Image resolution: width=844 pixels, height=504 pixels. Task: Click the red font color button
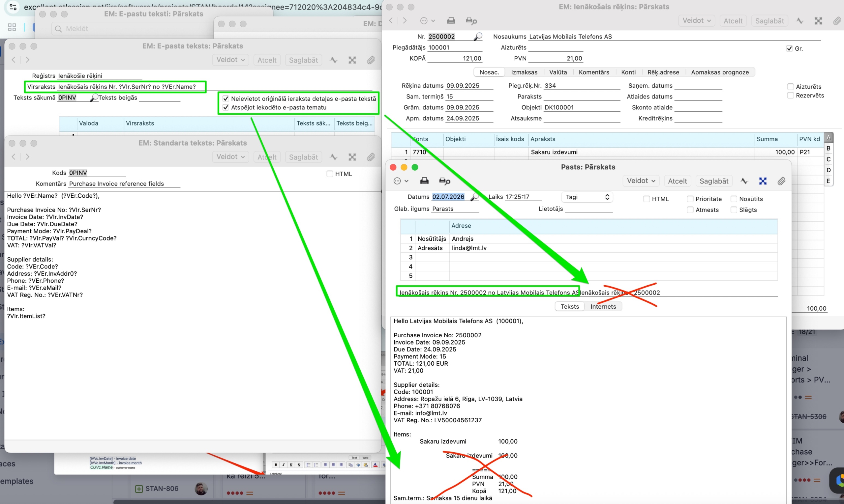pos(375,464)
